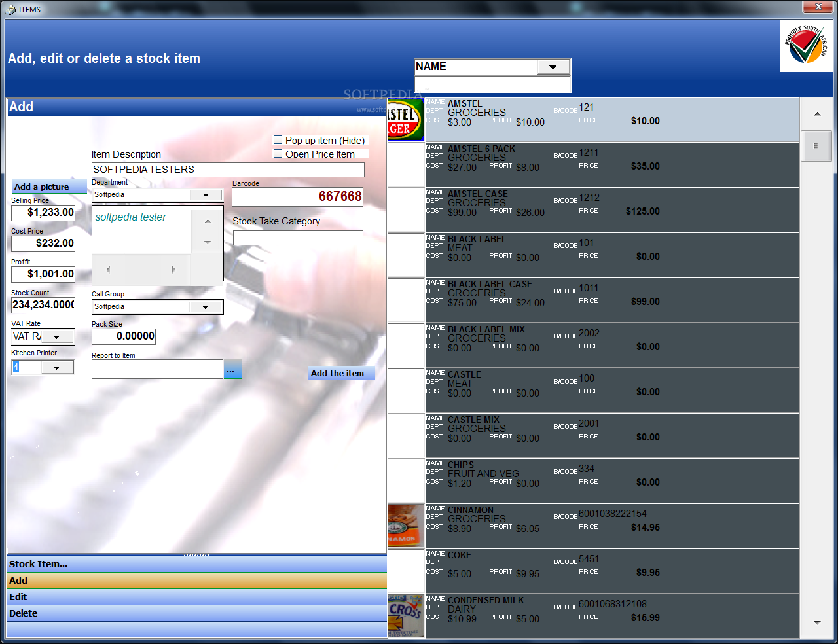
Task: Select the AMSTEL 6 PACK row
Action: tap(594, 165)
